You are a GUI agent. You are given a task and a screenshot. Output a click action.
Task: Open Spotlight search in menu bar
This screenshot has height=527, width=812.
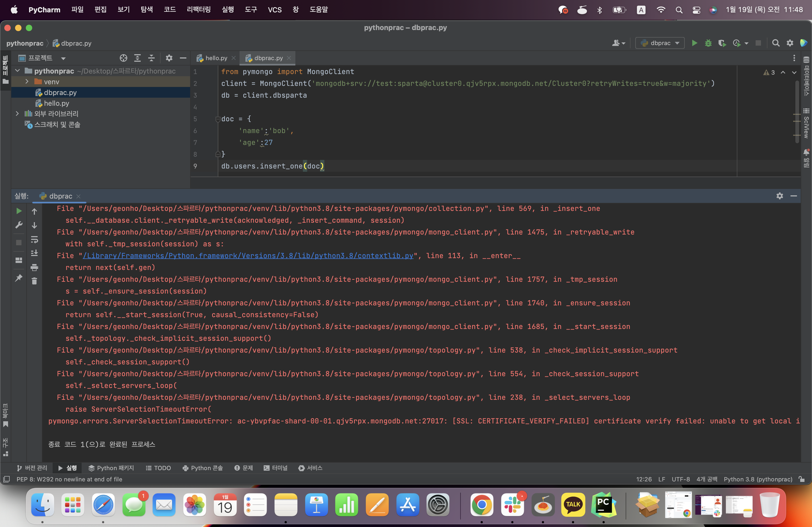coord(679,10)
